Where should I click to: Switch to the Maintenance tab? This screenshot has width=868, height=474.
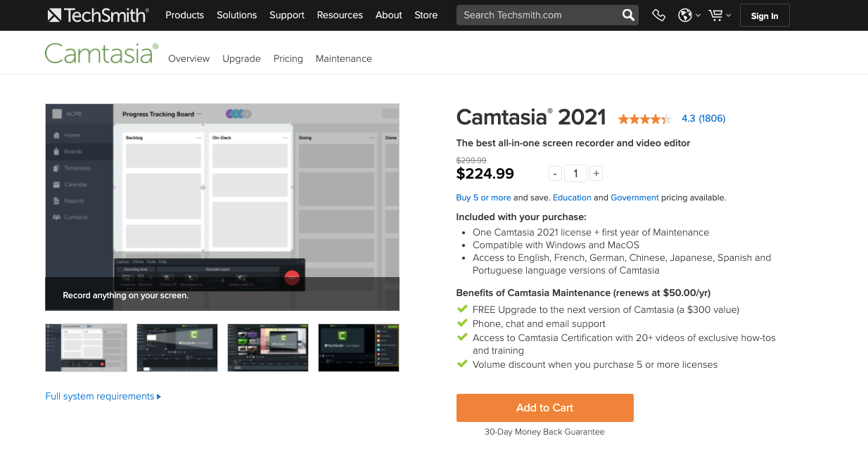click(343, 59)
